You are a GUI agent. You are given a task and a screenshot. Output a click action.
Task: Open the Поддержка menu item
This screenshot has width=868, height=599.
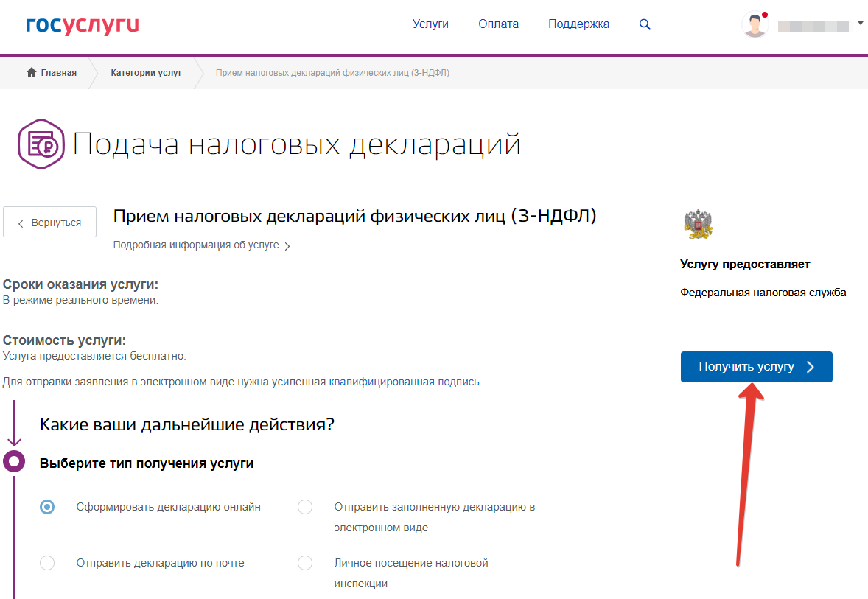[x=578, y=24]
